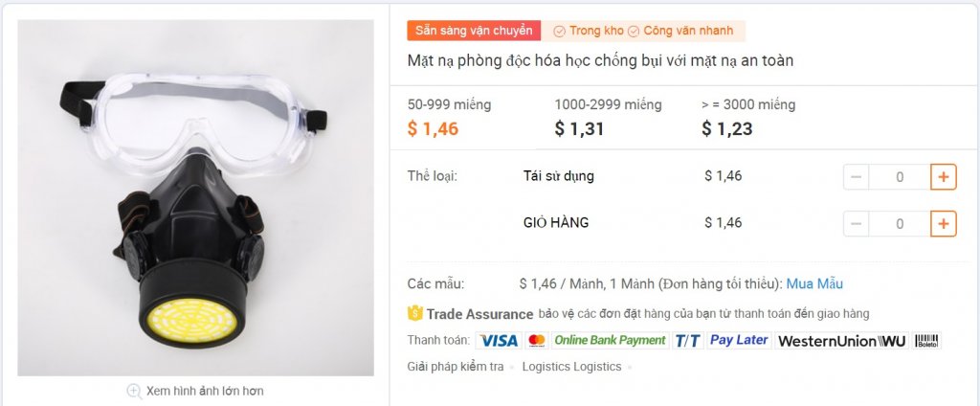
Task: Click the Mastercard payment icon
Action: [536, 340]
